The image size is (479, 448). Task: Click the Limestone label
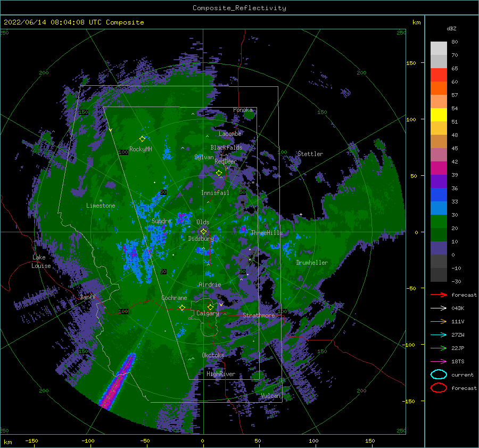(101, 206)
